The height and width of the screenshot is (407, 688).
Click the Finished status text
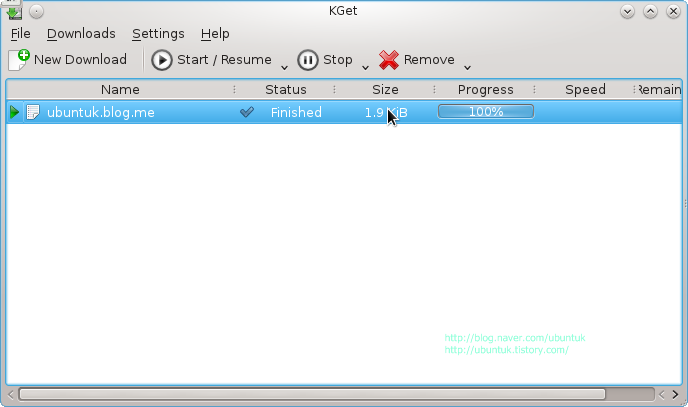[296, 112]
